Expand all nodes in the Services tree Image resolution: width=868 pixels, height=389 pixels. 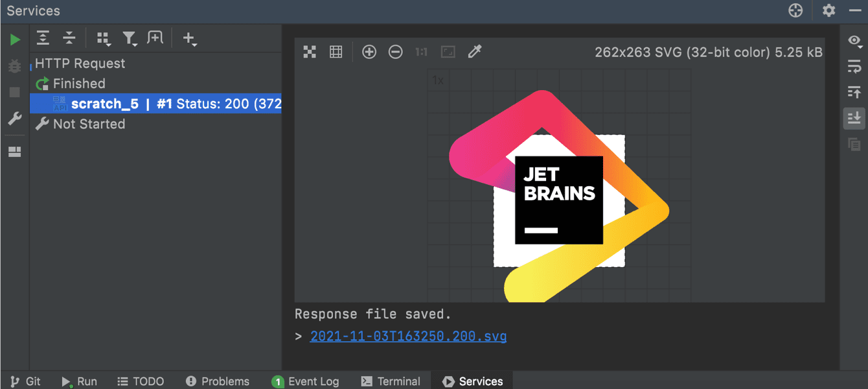point(43,38)
